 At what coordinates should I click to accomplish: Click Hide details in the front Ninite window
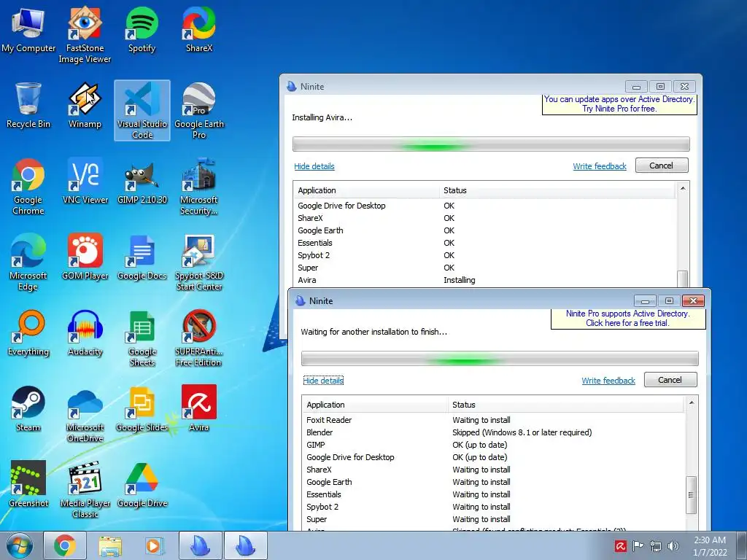[x=323, y=381]
